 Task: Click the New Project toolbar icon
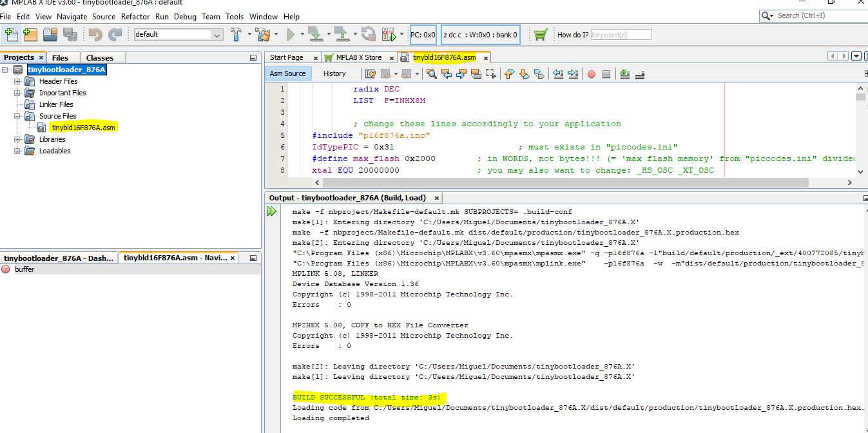pyautogui.click(x=30, y=35)
